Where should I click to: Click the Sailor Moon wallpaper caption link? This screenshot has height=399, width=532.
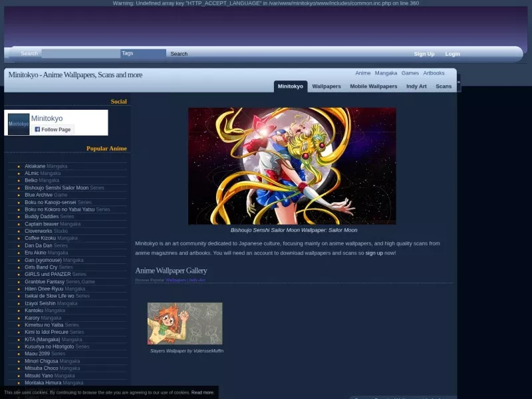pyautogui.click(x=294, y=230)
